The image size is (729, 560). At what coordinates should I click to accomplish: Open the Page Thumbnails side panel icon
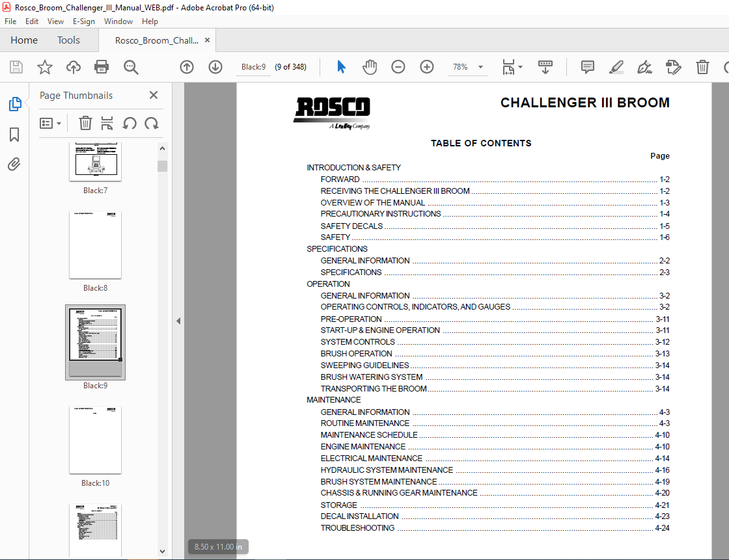point(14,104)
